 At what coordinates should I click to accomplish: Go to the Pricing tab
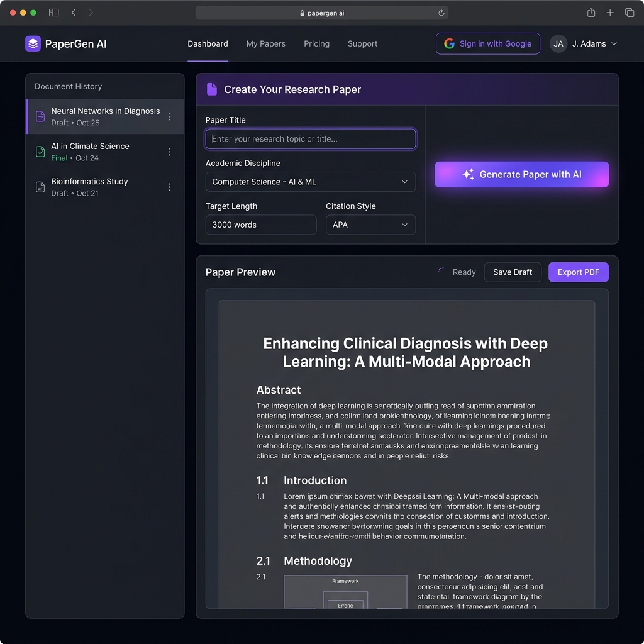pos(317,43)
